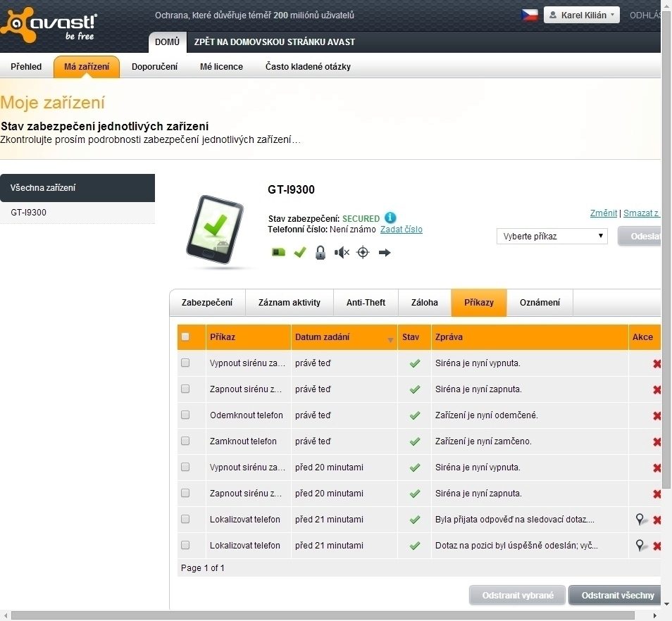The height and width of the screenshot is (621, 672).
Task: Click Odstranit vybrané button
Action: (517, 596)
